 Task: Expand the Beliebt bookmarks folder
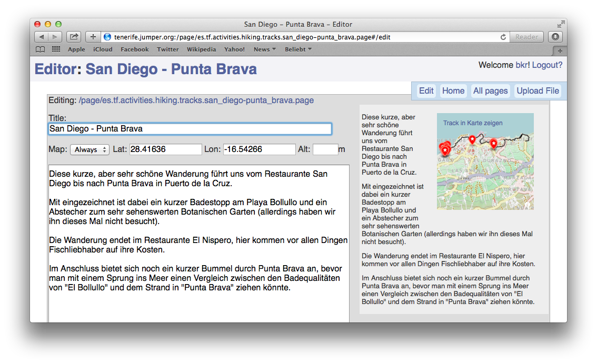coord(298,49)
